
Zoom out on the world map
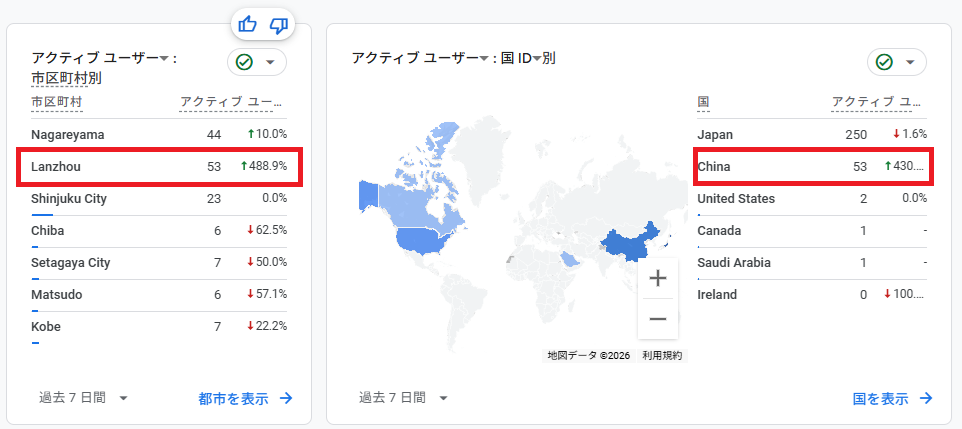(658, 319)
